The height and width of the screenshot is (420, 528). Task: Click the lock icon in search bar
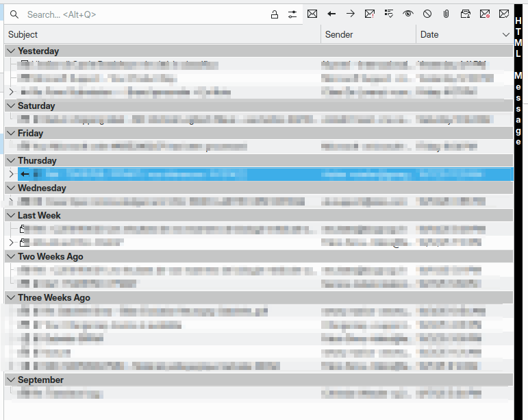click(275, 14)
